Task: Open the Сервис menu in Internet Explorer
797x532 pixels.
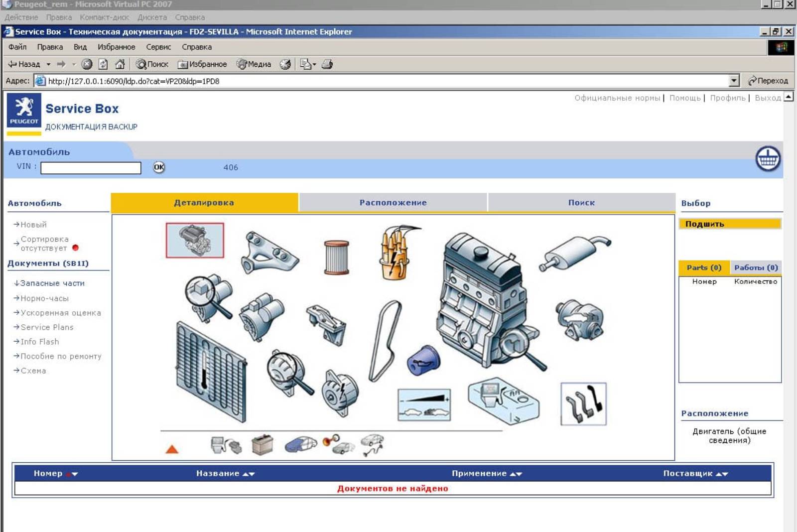Action: 158,47
